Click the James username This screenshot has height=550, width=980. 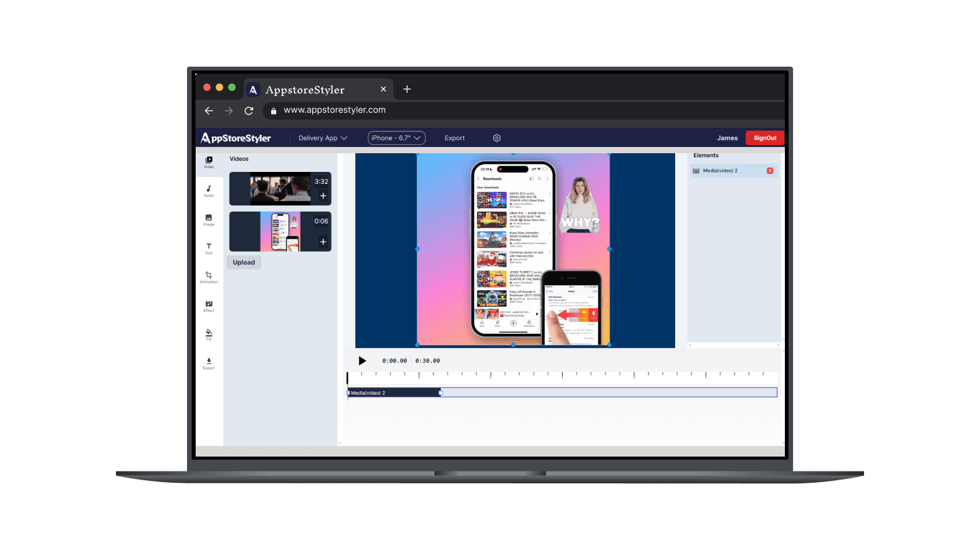pos(727,138)
